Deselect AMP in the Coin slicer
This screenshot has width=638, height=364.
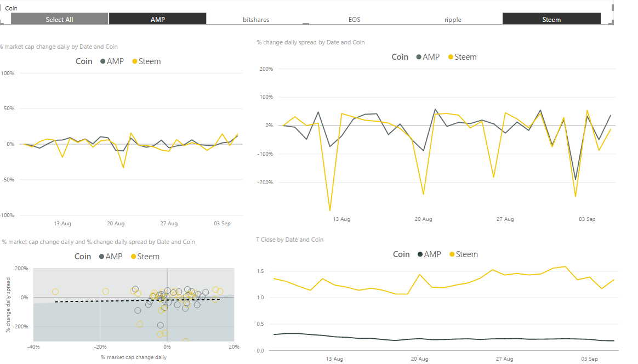(158, 19)
